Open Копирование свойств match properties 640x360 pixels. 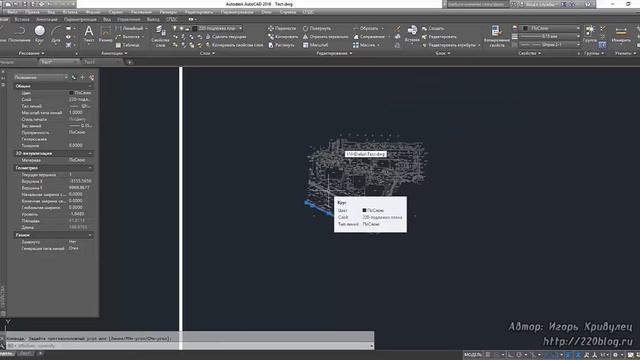click(x=496, y=36)
